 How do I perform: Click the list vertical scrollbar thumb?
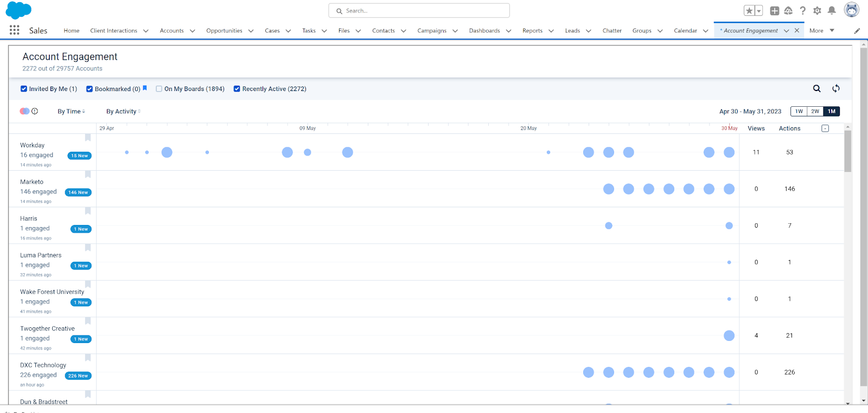pyautogui.click(x=848, y=151)
